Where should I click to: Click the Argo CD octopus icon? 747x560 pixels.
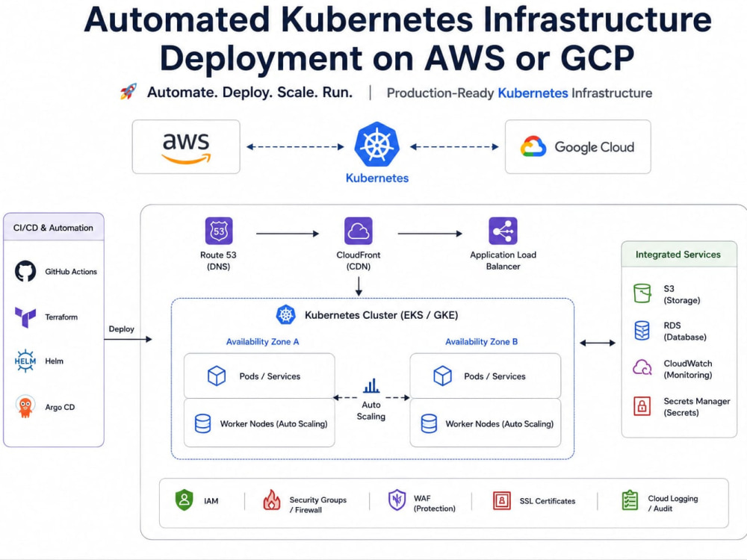pyautogui.click(x=25, y=407)
